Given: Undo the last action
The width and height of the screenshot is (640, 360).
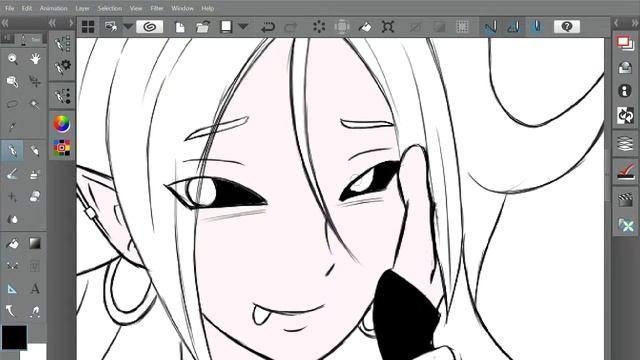Looking at the screenshot, I should click(x=268, y=27).
